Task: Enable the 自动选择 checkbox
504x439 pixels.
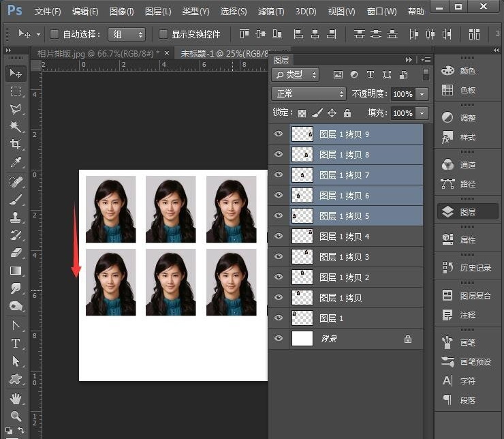Action: pyautogui.click(x=54, y=34)
